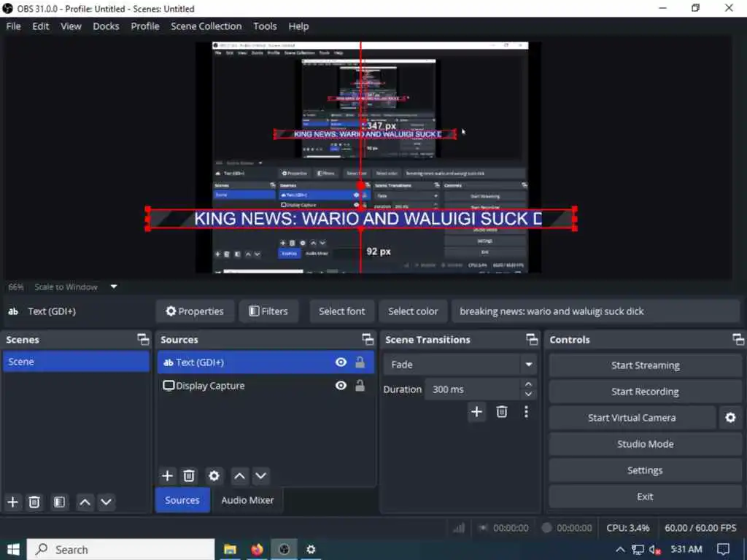Screen dimensions: 747x560
Task: Open the notification center
Action: (723, 550)
